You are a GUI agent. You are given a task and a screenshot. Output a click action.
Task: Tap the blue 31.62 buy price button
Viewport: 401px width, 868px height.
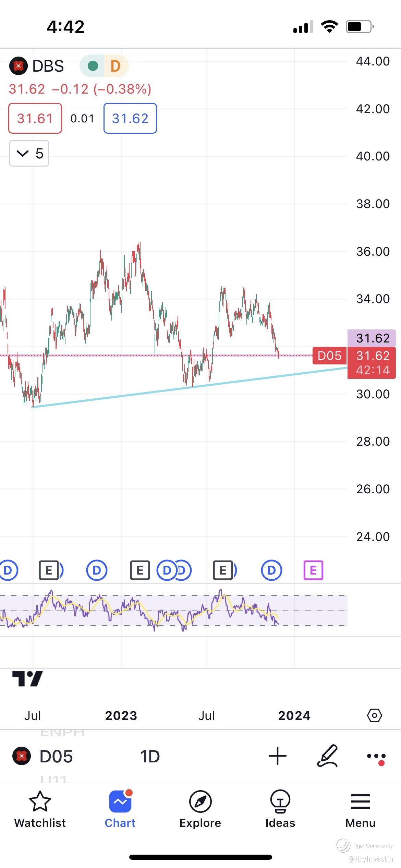click(x=130, y=118)
